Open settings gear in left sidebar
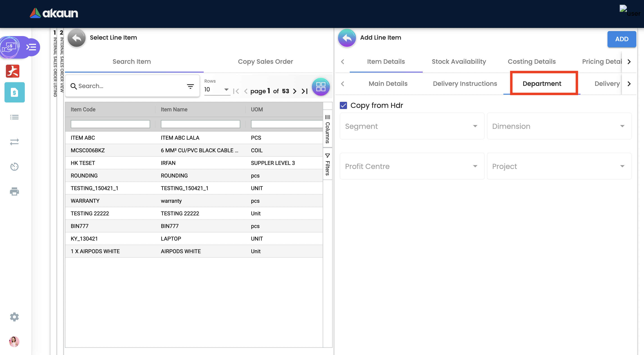This screenshot has width=644, height=355. 14,317
